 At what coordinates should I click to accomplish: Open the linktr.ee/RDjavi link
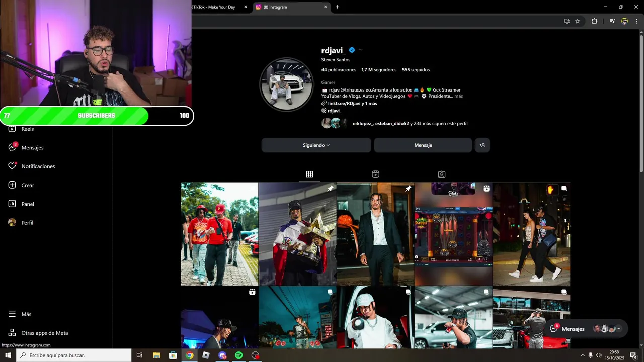[352, 103]
